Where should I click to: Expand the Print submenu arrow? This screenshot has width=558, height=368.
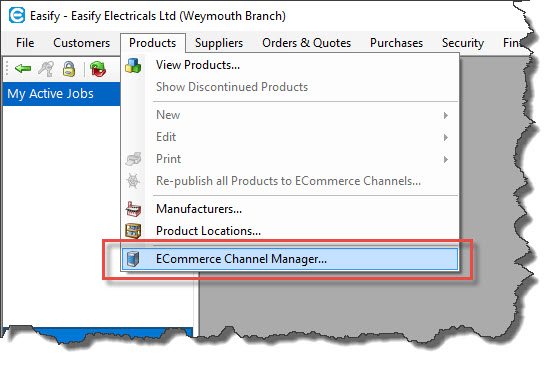coord(446,159)
